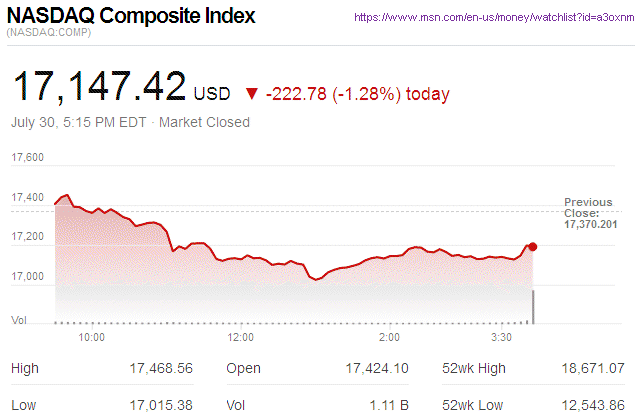Viewport: 640px width, 420px height.
Task: Click the 12:00 time axis marker
Action: tap(241, 338)
